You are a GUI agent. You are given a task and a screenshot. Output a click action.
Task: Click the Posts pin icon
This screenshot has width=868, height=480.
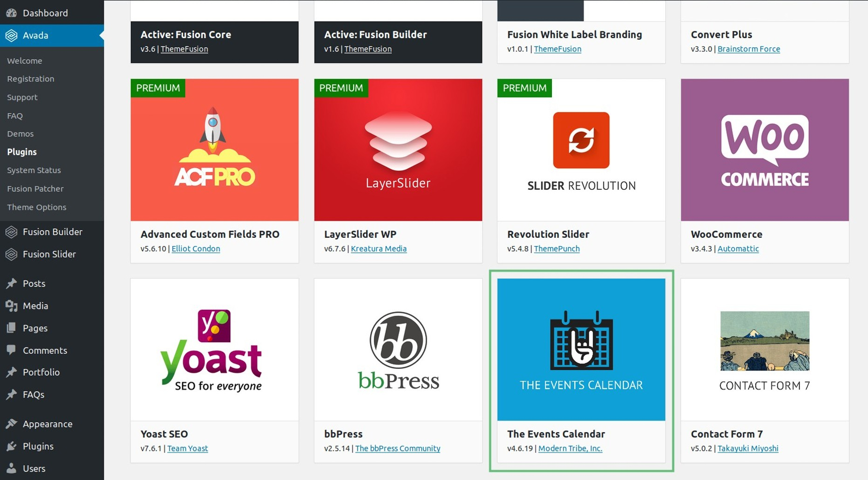[x=11, y=283]
